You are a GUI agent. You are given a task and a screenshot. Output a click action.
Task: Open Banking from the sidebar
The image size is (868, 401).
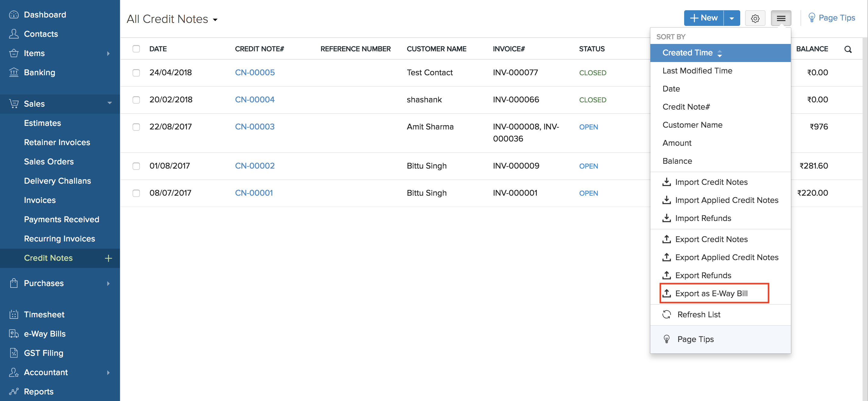(39, 72)
